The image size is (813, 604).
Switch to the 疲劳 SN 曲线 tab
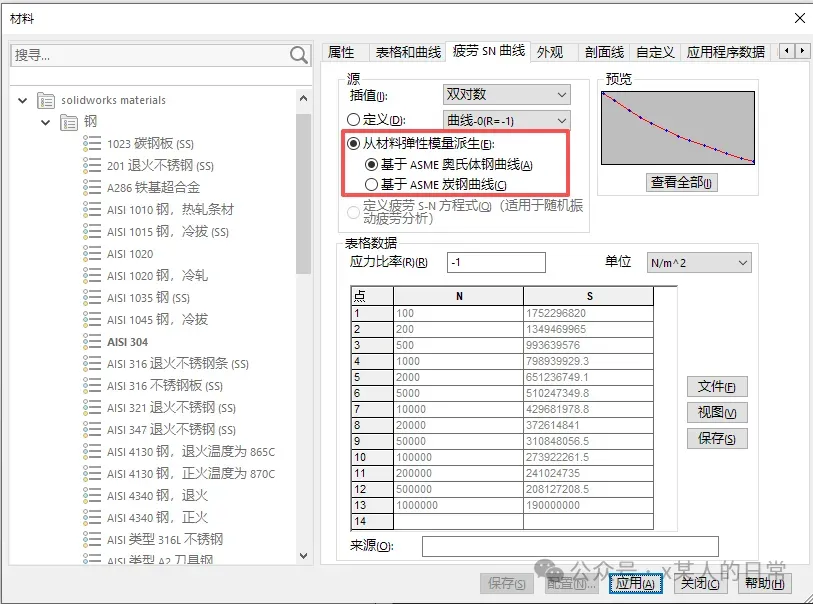pos(488,51)
